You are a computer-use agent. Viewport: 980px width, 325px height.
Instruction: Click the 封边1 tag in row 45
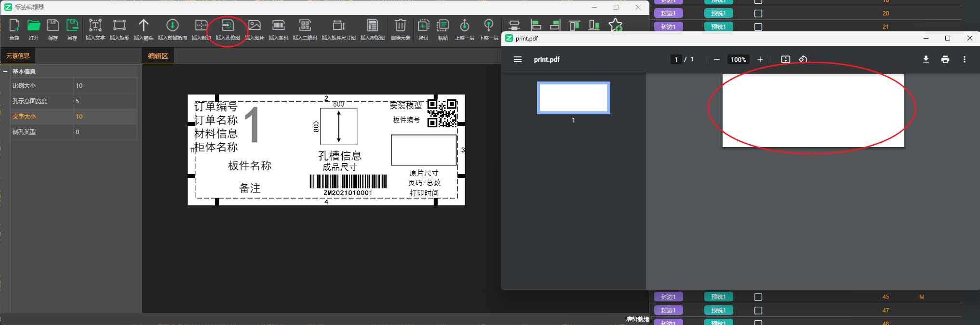point(668,297)
